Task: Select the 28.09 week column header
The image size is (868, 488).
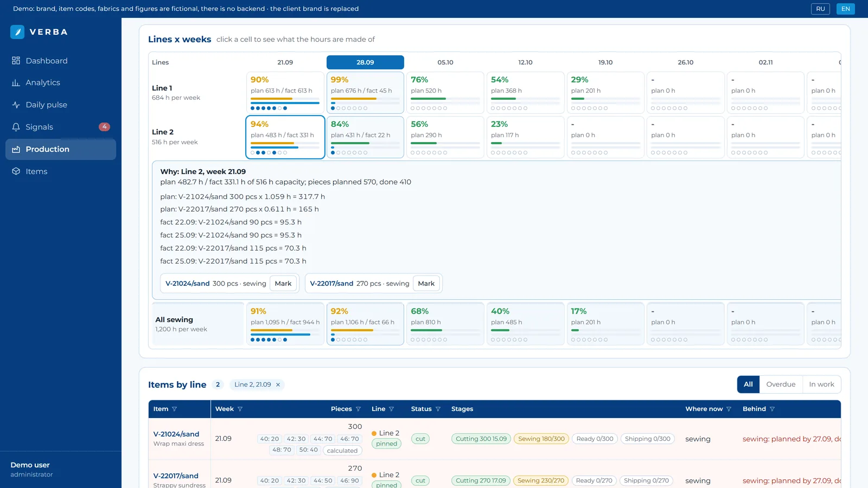Action: tap(365, 62)
